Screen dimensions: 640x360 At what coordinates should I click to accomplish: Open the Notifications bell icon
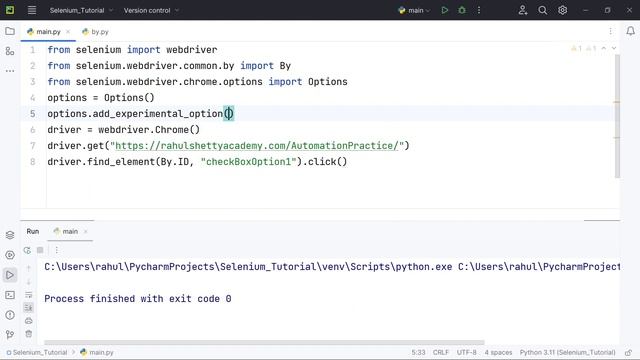coord(630,31)
